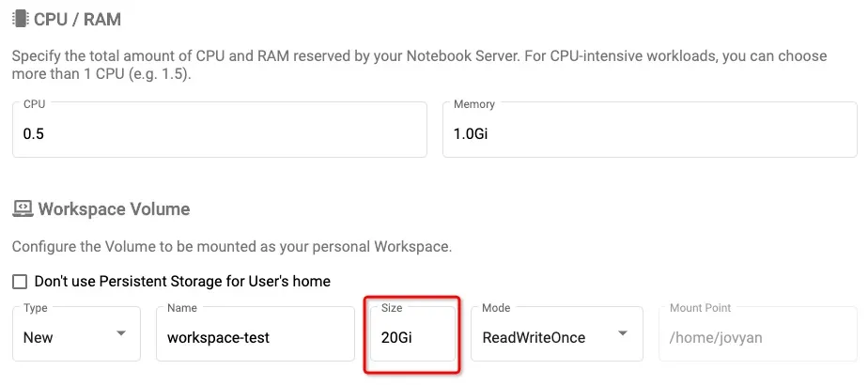Click the Size floating label
Image resolution: width=868 pixels, height=385 pixels.
pos(392,308)
